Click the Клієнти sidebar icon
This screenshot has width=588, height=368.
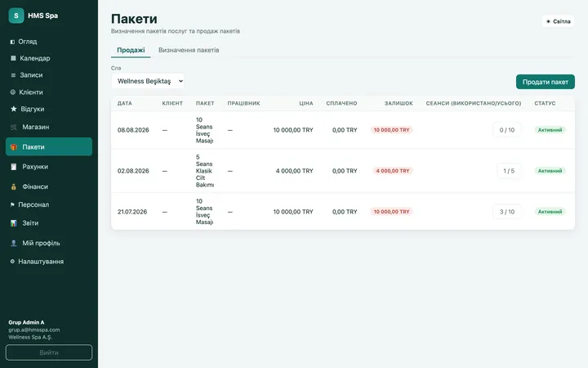coord(13,92)
